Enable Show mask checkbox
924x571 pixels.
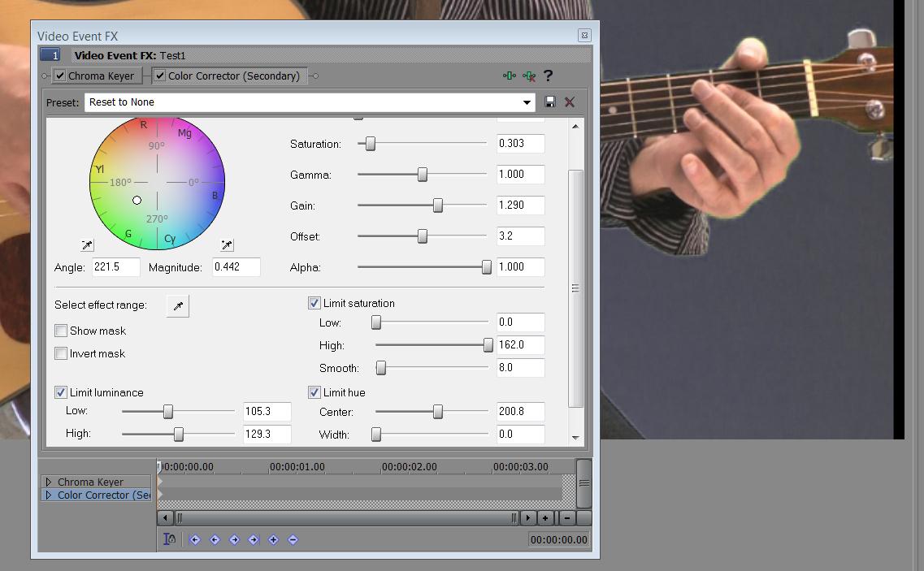coord(61,331)
